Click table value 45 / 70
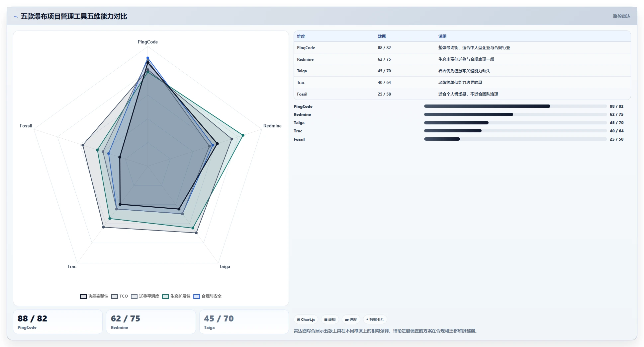This screenshot has height=347, width=644. [x=384, y=71]
